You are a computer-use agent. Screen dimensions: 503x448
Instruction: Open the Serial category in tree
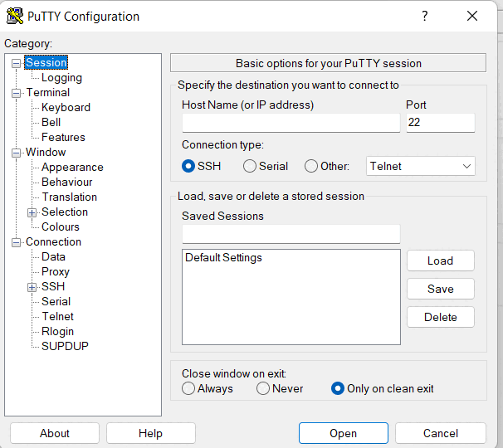[x=56, y=301]
